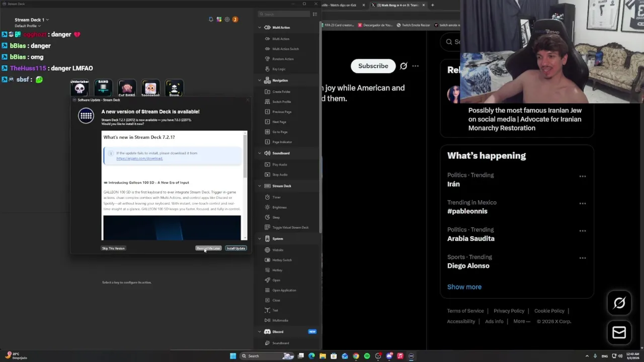This screenshot has width=644, height=362.
Task: Select the BANG gun key
Action: point(103,88)
